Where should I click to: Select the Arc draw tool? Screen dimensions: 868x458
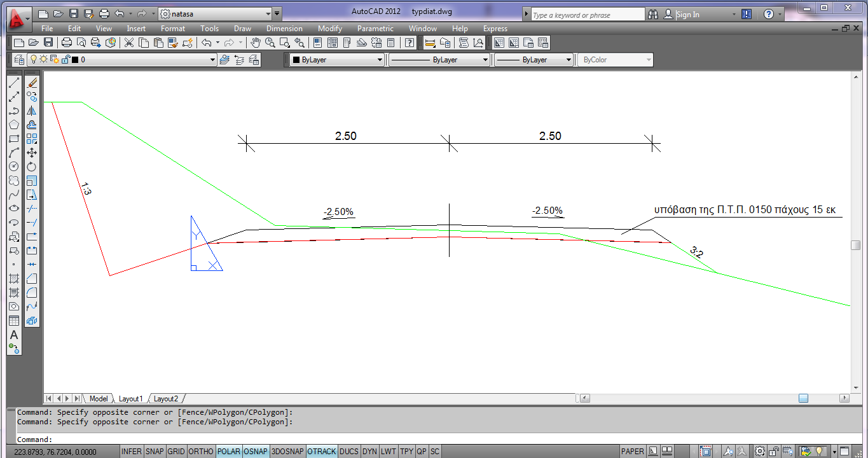(x=14, y=153)
